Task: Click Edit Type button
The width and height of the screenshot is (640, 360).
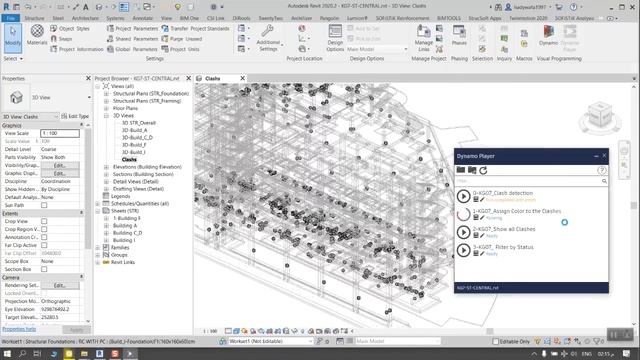Action: pyautogui.click(x=75, y=116)
